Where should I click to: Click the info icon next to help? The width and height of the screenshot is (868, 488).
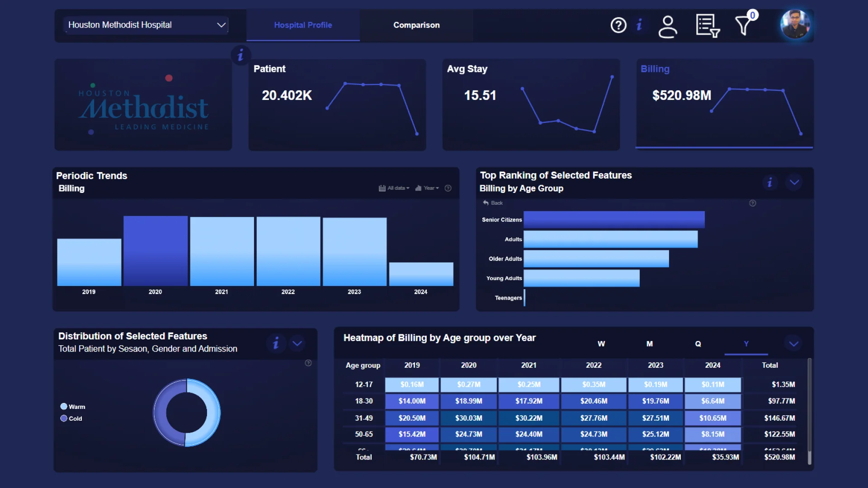639,25
